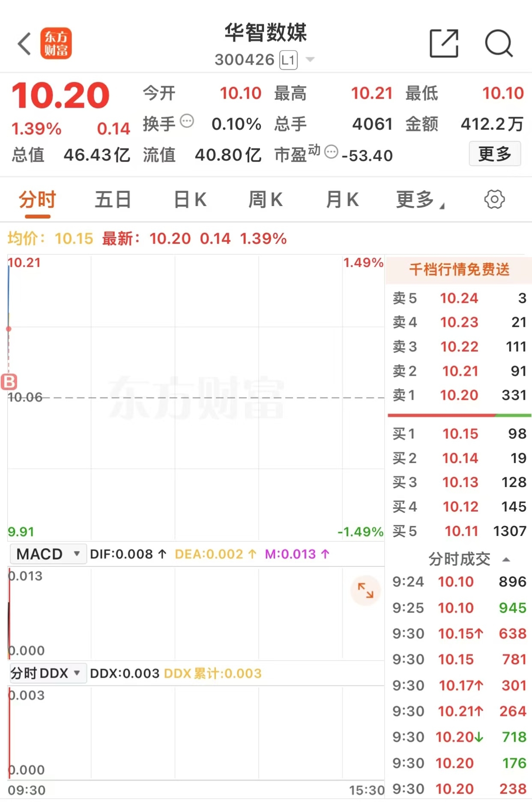Tap the L1 level badge
The height and width of the screenshot is (802, 532).
288,60
